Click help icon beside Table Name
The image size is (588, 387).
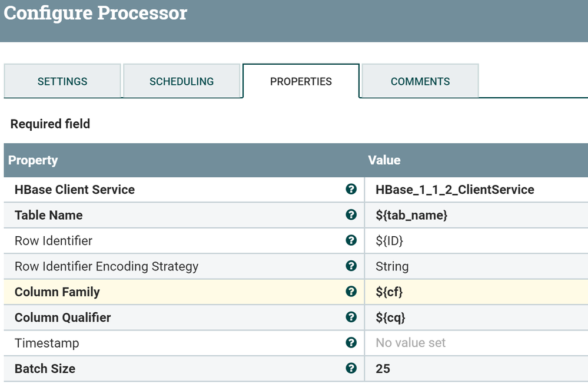[x=351, y=215]
